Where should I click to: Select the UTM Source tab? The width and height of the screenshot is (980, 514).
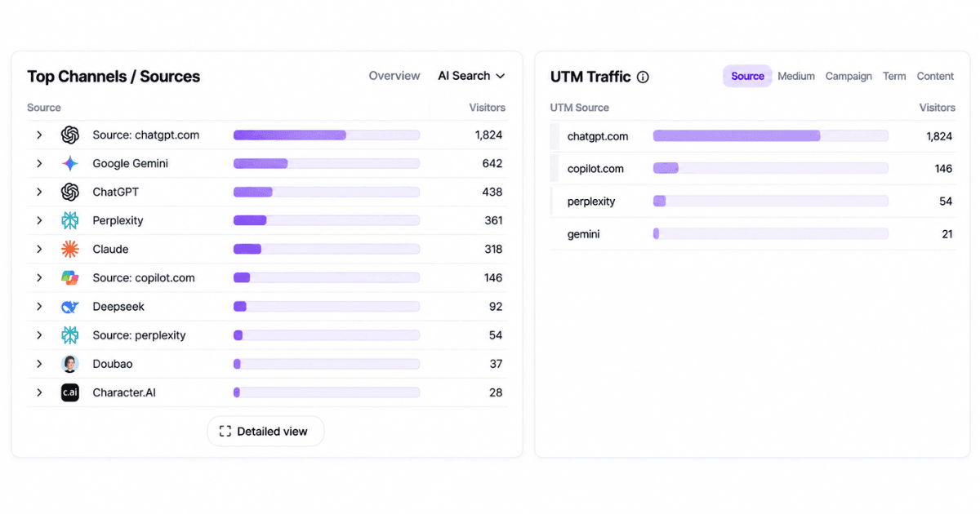[747, 76]
